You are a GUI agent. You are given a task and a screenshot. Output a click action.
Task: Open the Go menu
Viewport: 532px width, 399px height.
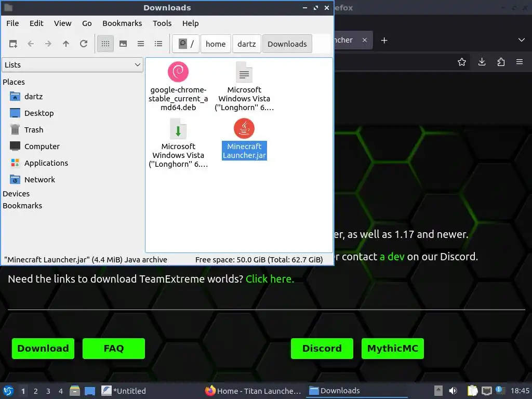87,23
